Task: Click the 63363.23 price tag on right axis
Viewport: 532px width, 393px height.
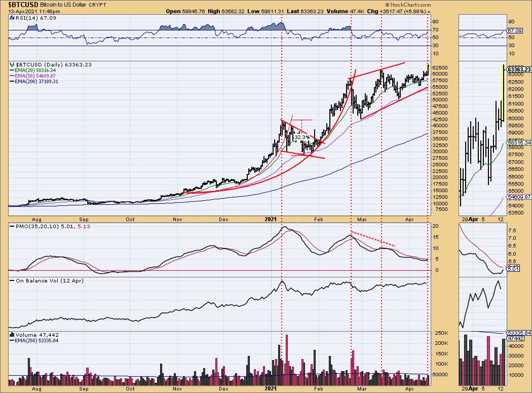Action: (519, 69)
